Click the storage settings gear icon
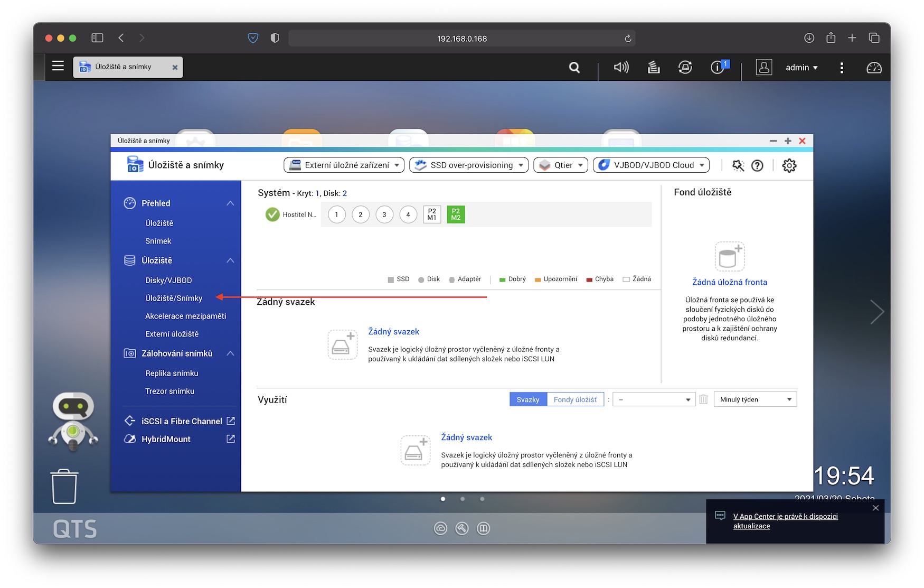Image resolution: width=924 pixels, height=588 pixels. (x=789, y=165)
